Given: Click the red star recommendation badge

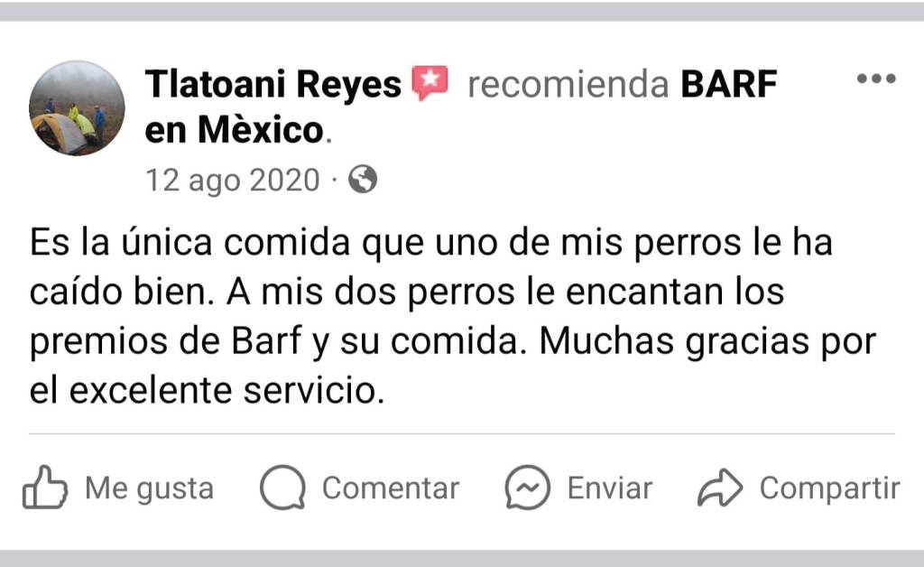Looking at the screenshot, I should 430,82.
